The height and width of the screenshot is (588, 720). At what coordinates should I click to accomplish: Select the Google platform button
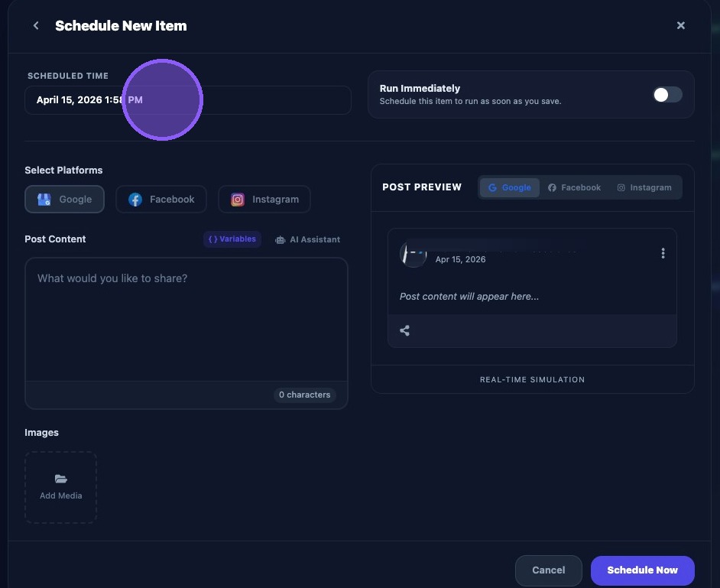[64, 200]
